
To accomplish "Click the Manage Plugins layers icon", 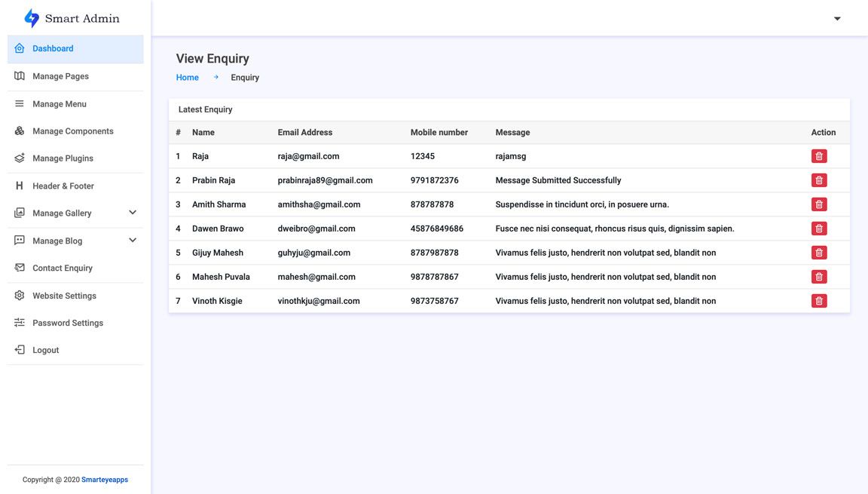I will tap(20, 158).
